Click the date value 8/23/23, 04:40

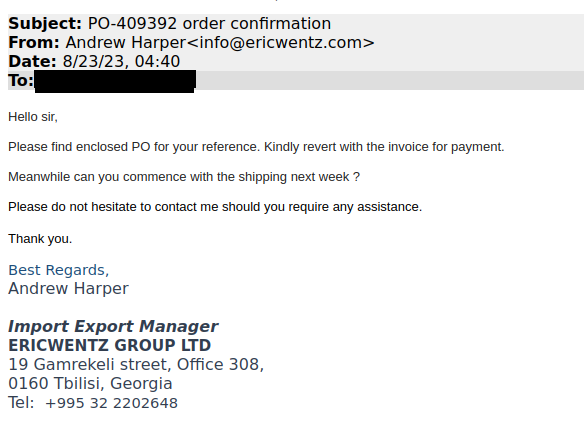tap(121, 61)
